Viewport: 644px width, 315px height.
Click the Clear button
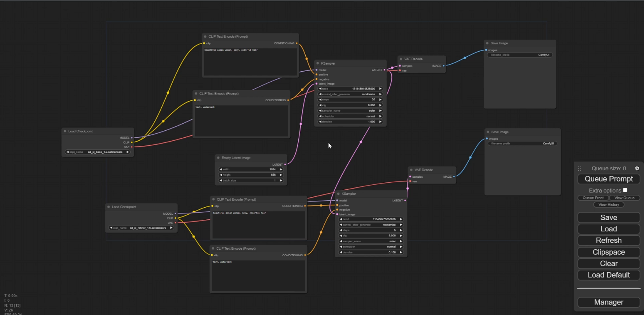tap(609, 264)
